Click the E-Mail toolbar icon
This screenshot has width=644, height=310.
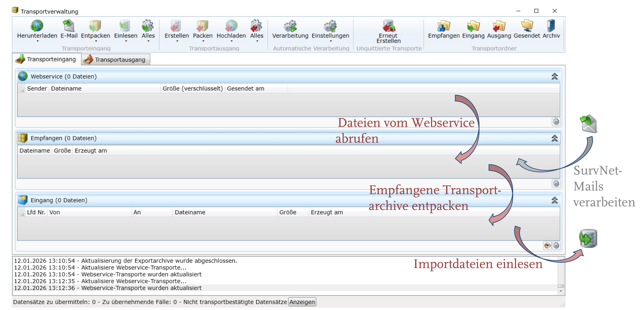69,27
